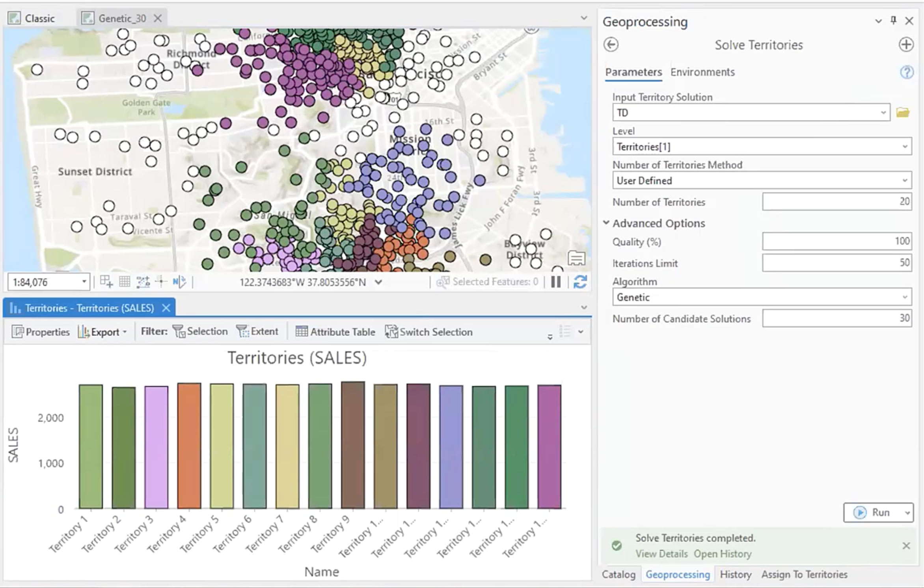Click the Number of Candidate Solutions field

(x=836, y=318)
